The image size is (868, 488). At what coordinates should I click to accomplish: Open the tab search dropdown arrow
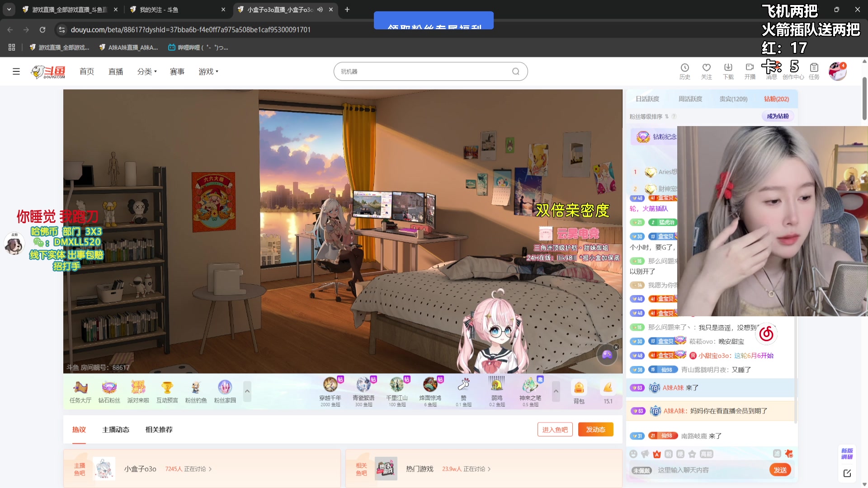pyautogui.click(x=9, y=9)
